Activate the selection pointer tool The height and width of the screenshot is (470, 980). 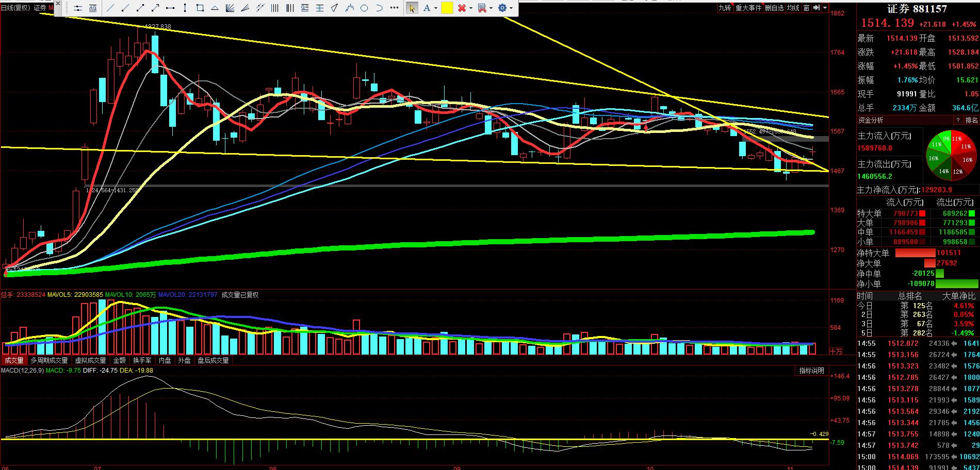(x=412, y=8)
